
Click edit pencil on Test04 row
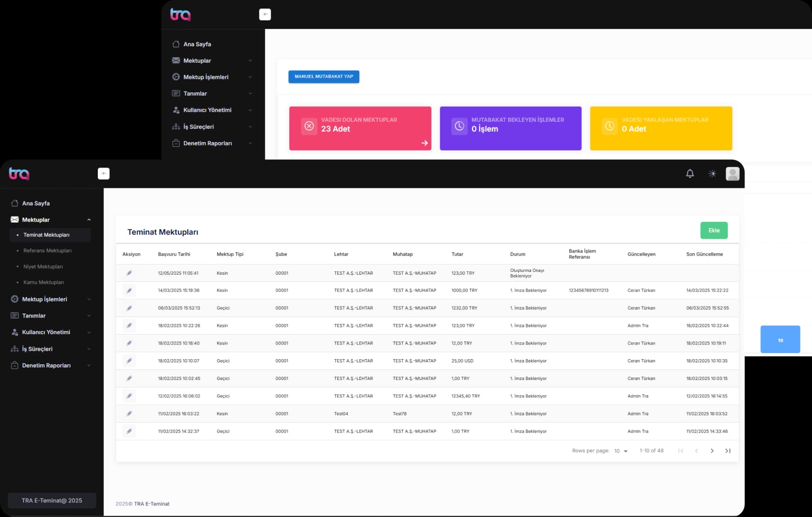point(129,414)
